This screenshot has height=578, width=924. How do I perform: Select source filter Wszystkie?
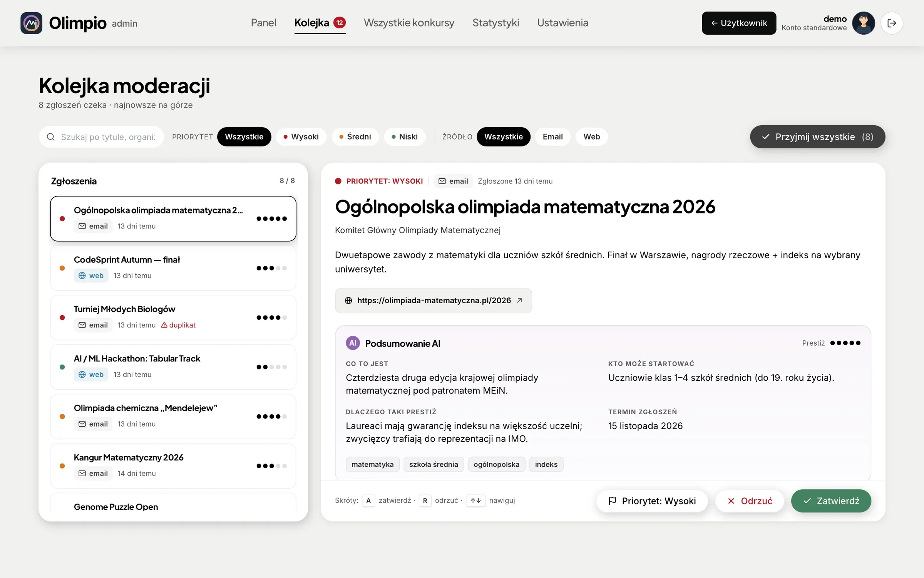tap(504, 137)
